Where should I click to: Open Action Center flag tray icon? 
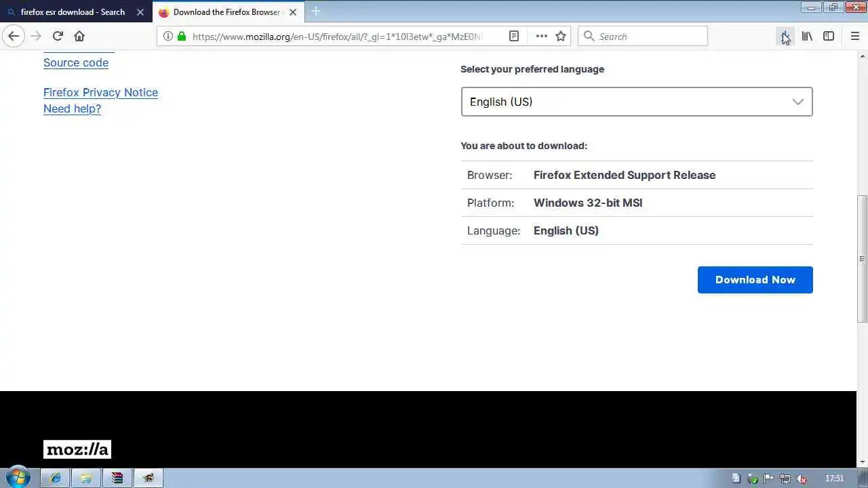point(769,479)
